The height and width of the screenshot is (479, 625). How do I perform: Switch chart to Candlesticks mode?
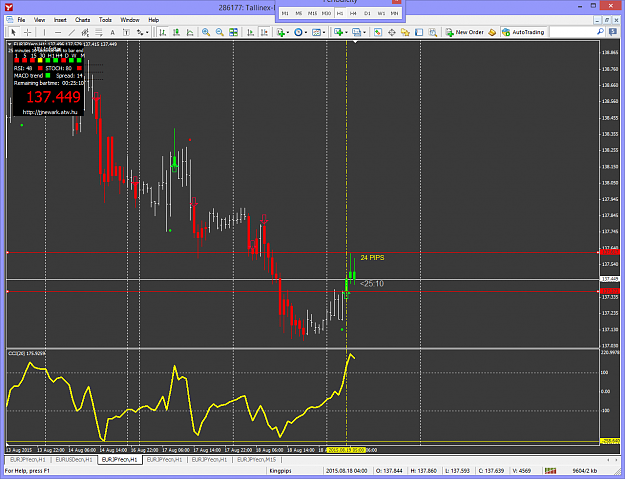click(x=176, y=32)
